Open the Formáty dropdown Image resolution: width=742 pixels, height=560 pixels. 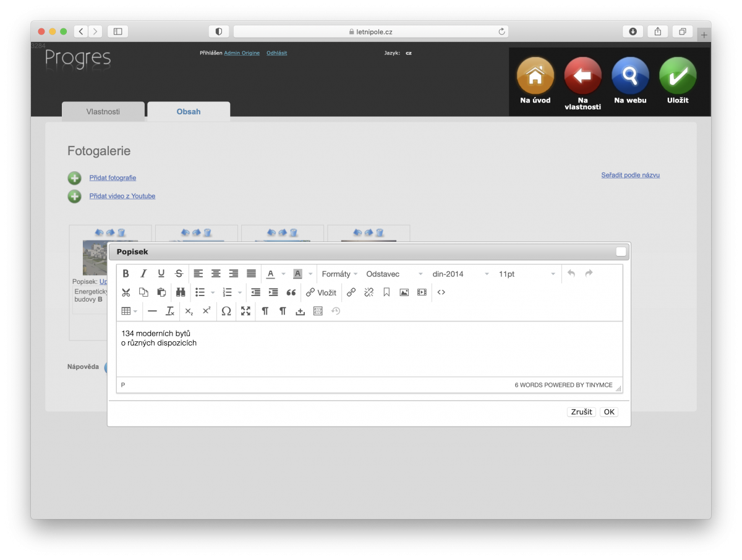tap(337, 273)
